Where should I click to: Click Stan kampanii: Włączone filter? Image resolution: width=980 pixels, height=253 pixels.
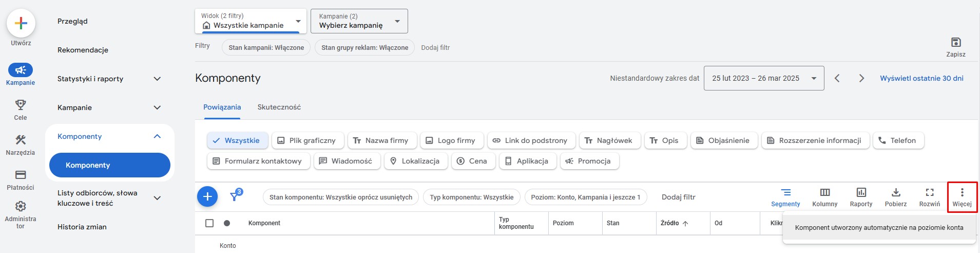click(266, 47)
